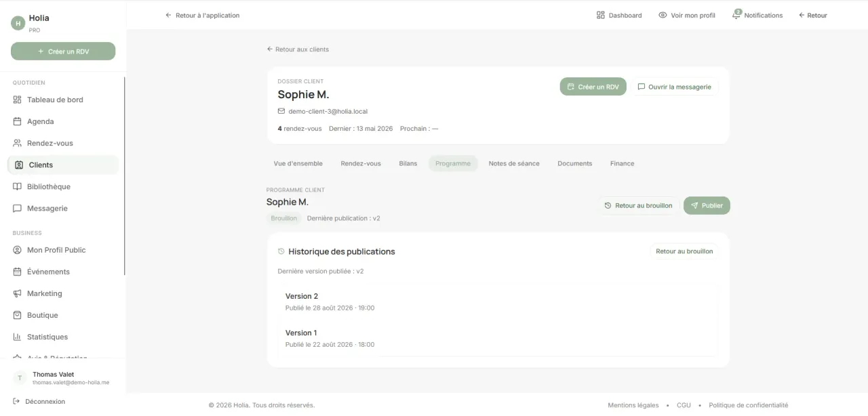The image size is (868, 416).
Task: Open the Mentions légales footer link
Action: coord(633,405)
